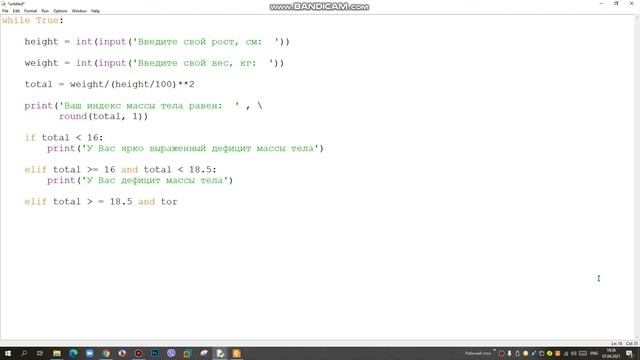Open Google Chrome from the taskbar

tap(106, 353)
